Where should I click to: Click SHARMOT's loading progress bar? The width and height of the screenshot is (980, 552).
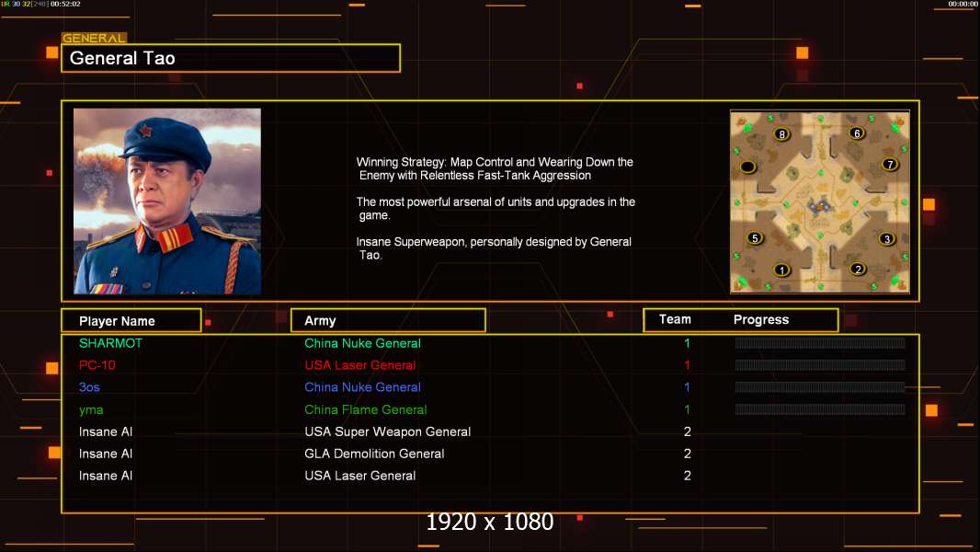click(820, 342)
